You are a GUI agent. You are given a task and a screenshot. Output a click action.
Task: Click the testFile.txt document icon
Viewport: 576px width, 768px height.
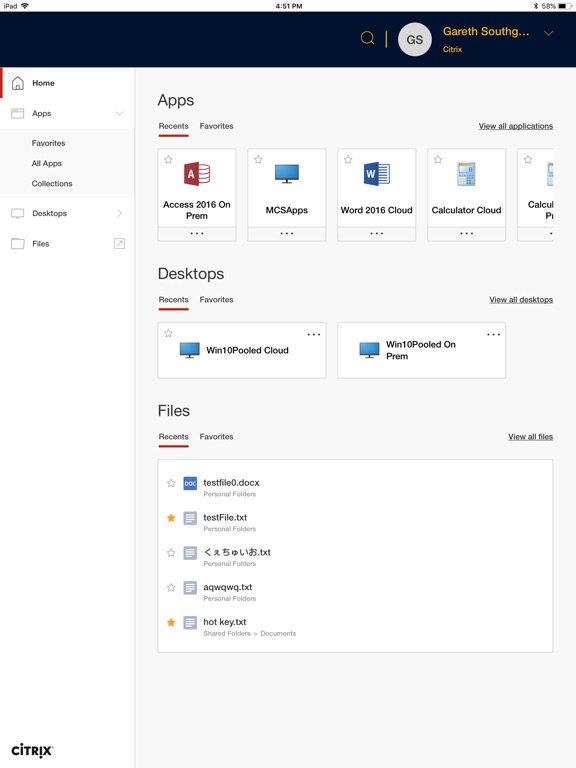pos(190,518)
